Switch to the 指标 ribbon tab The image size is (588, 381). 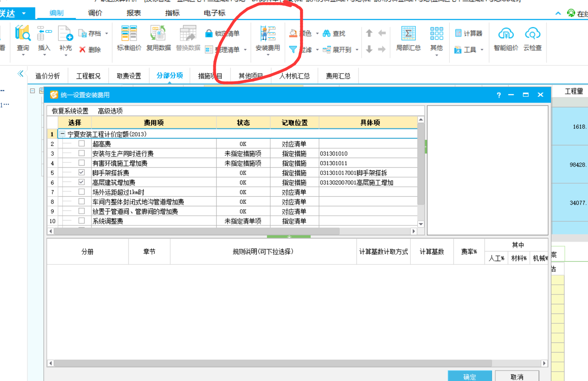[x=172, y=13]
